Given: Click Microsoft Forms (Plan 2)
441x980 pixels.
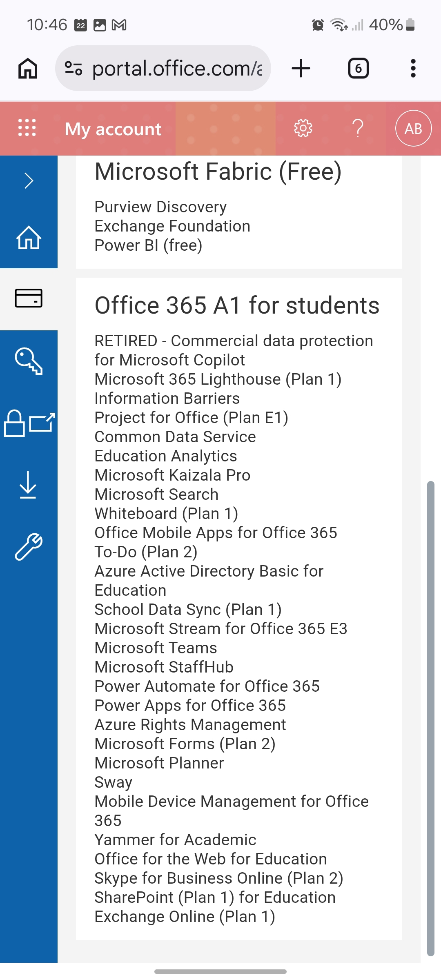Looking at the screenshot, I should tap(185, 744).
